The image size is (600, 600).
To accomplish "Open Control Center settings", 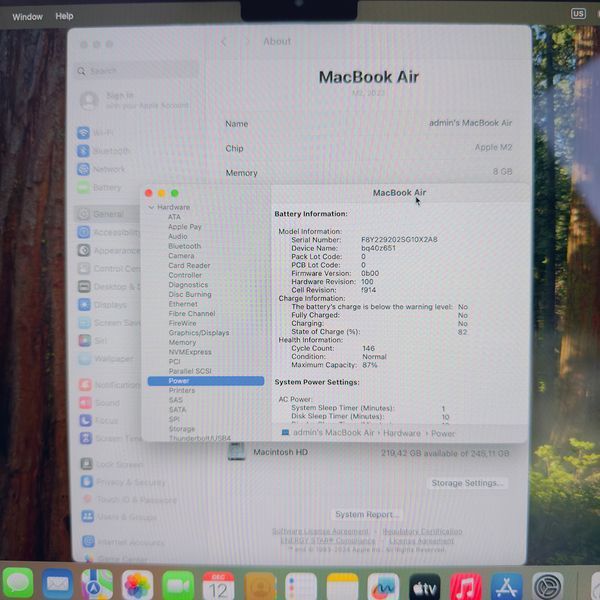I will 108,269.
